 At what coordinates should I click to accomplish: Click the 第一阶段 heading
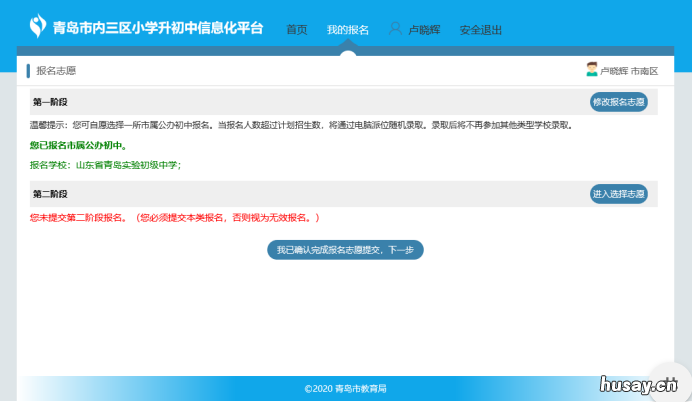coord(50,102)
